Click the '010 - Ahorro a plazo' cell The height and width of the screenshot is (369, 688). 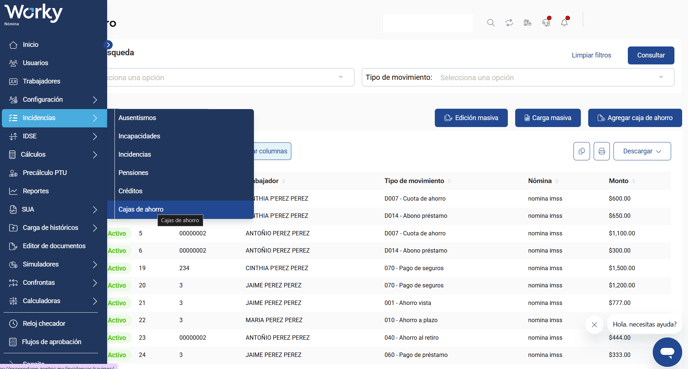411,320
